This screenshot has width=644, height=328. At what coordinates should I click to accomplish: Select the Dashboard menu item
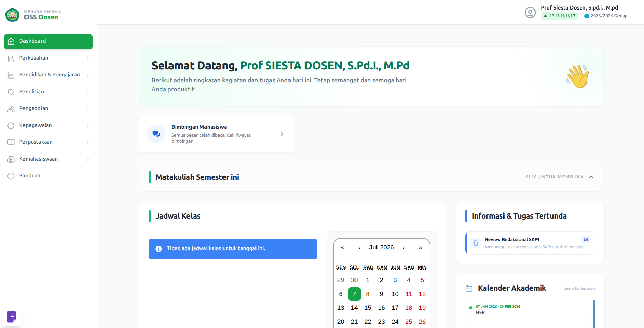pyautogui.click(x=48, y=41)
